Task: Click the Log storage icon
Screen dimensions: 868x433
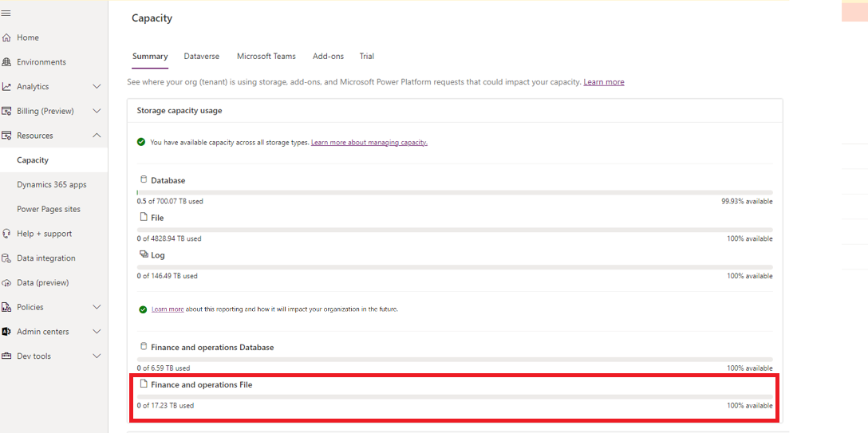Action: 144,254
